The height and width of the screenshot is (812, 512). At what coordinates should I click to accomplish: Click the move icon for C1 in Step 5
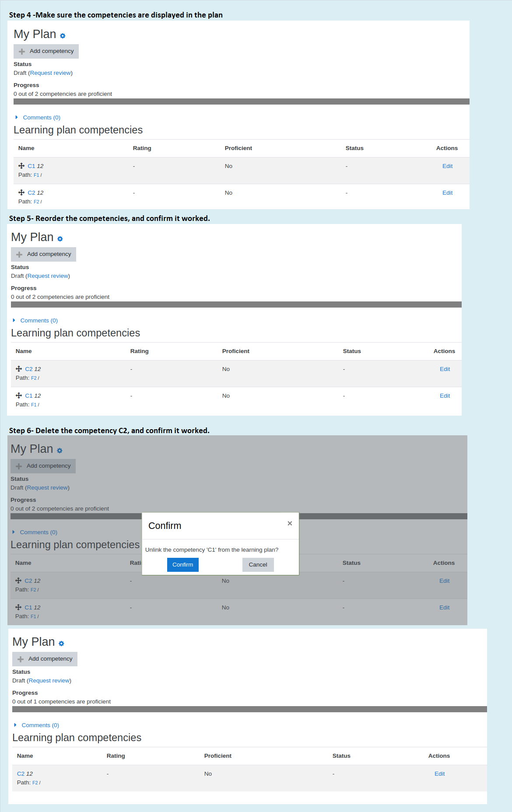pos(19,395)
